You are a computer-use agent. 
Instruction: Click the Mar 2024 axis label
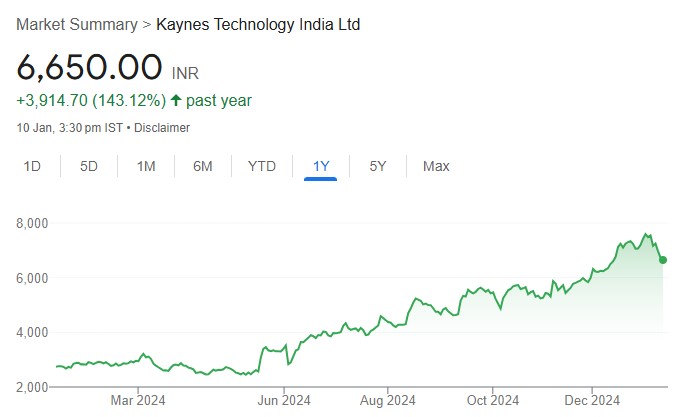(138, 400)
